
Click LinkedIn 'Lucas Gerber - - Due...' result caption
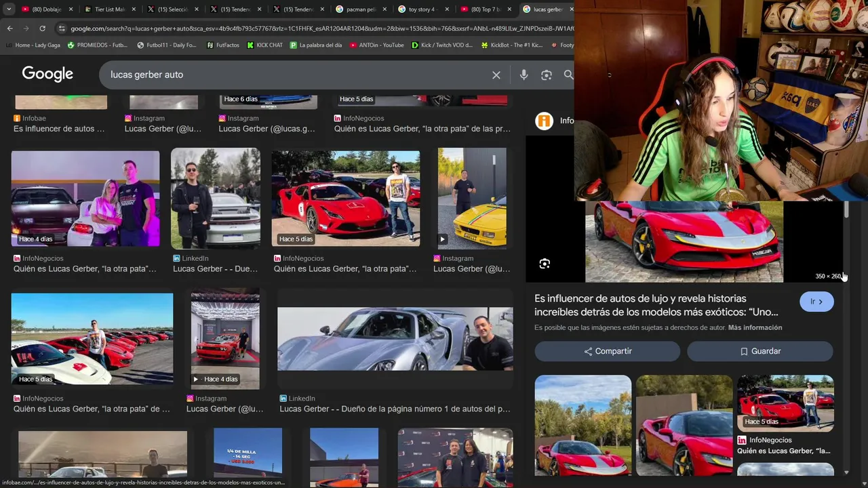point(215,269)
